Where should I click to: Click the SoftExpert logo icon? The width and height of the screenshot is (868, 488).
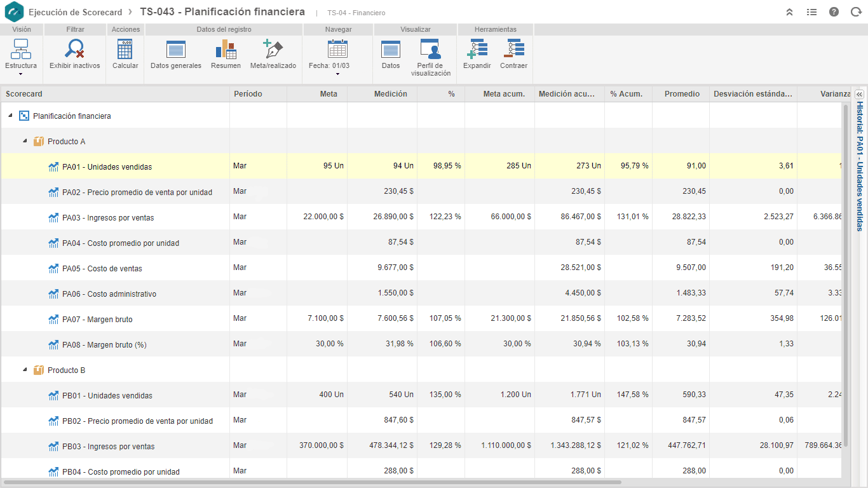(x=14, y=12)
